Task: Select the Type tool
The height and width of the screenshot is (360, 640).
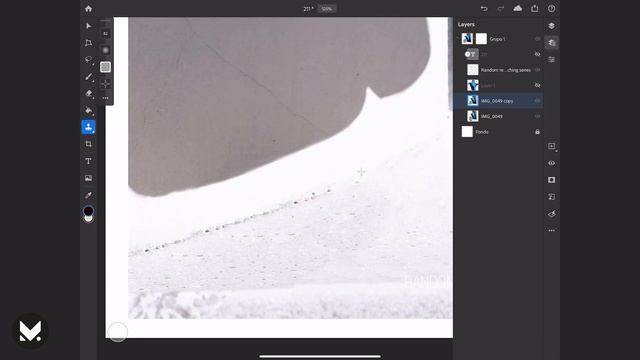Action: point(89,161)
